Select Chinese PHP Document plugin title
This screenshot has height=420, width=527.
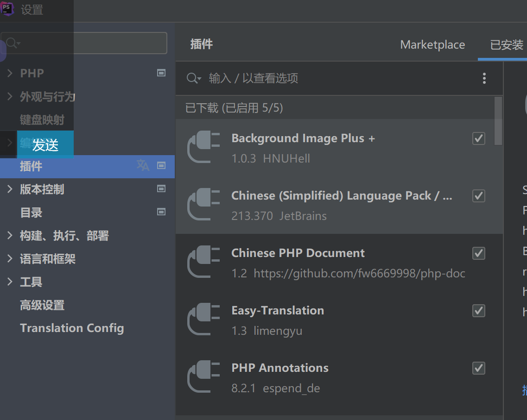[x=298, y=253]
